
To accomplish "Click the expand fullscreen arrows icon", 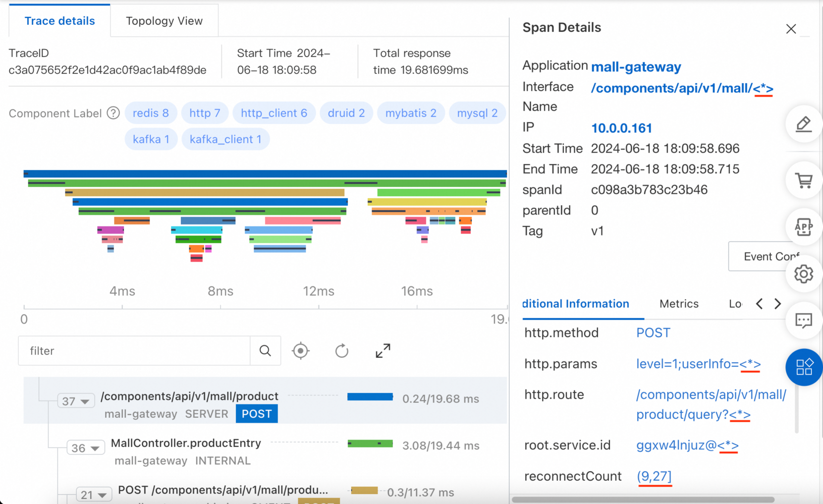I will [x=383, y=351].
